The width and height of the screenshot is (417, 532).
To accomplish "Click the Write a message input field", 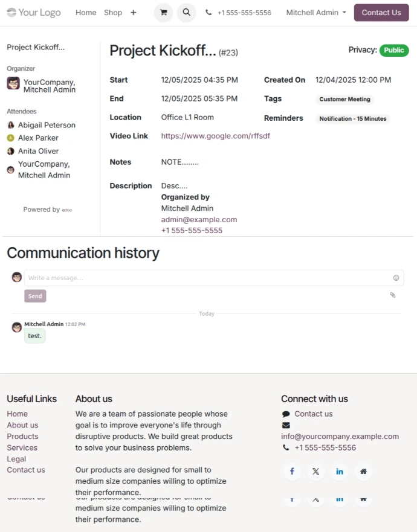I will tap(205, 278).
